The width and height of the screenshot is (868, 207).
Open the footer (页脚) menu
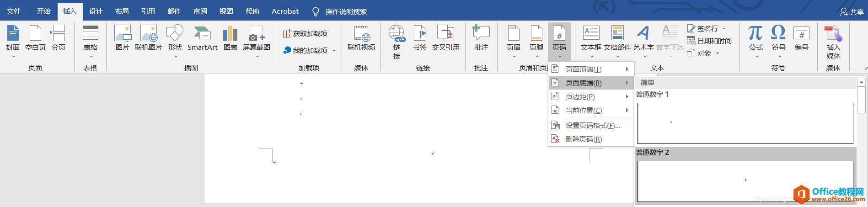point(536,41)
